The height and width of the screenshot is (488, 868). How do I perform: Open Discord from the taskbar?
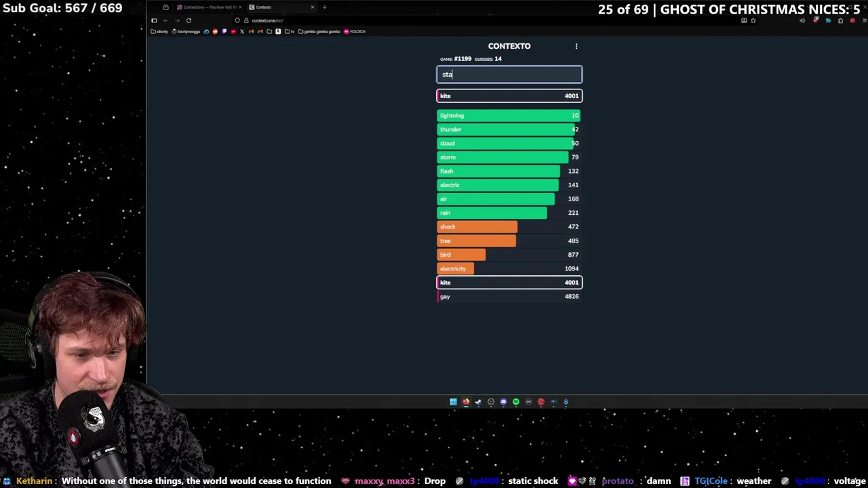point(503,402)
